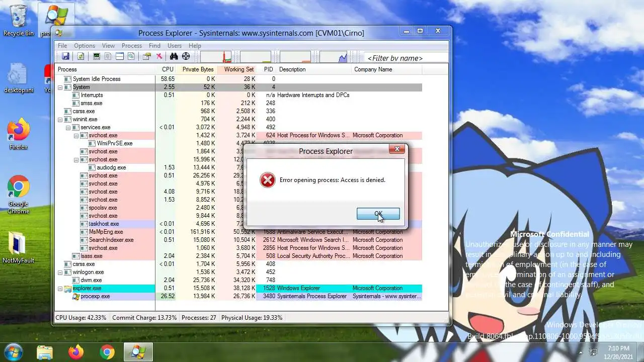
Task: Click OK in the error dialog
Action: point(378,214)
